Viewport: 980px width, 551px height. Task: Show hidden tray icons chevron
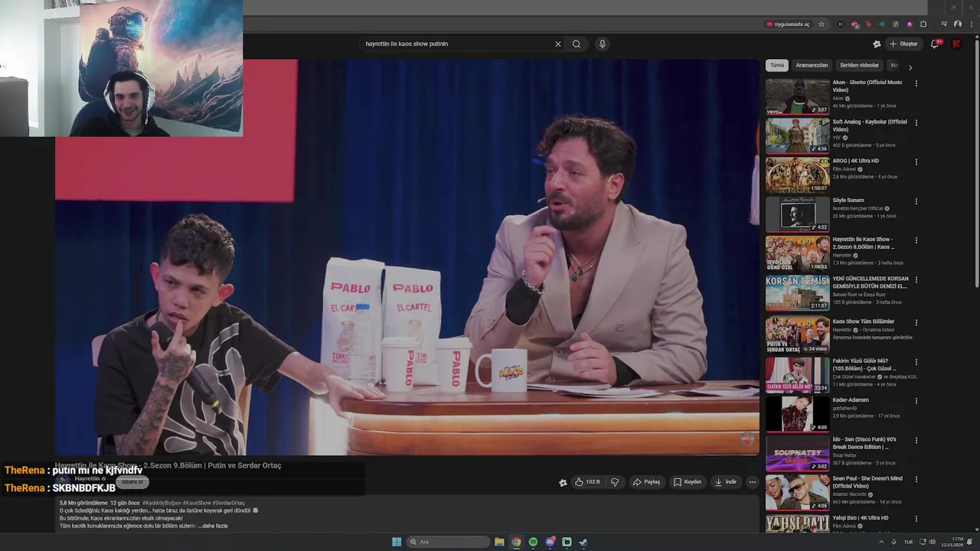pyautogui.click(x=881, y=542)
